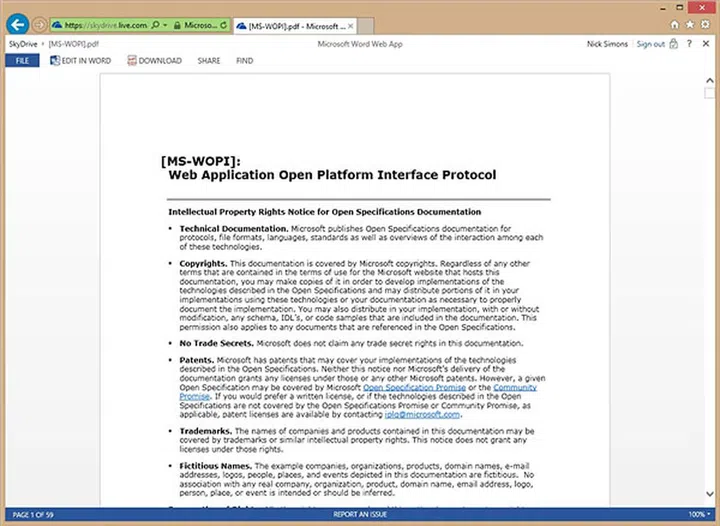Image resolution: width=720 pixels, height=526 pixels.
Task: Click SHARE in the toolbar
Action: point(209,61)
